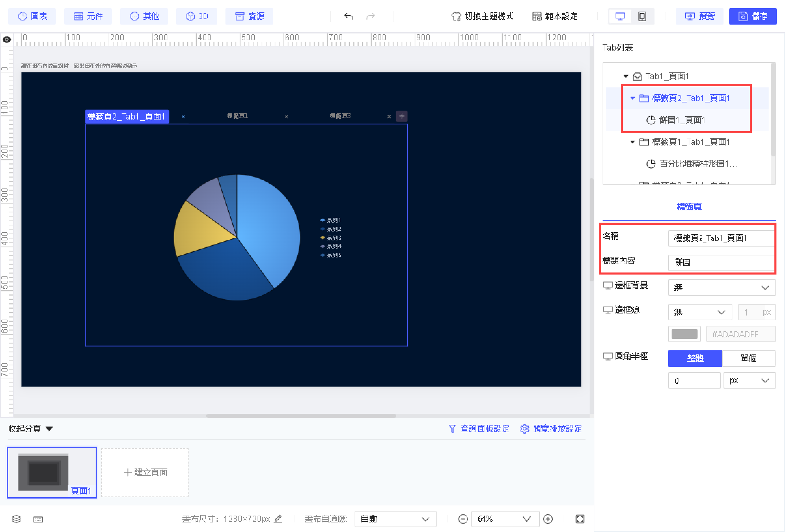Open the 64% zoom level dropdown
The height and width of the screenshot is (532, 785).
click(x=505, y=519)
